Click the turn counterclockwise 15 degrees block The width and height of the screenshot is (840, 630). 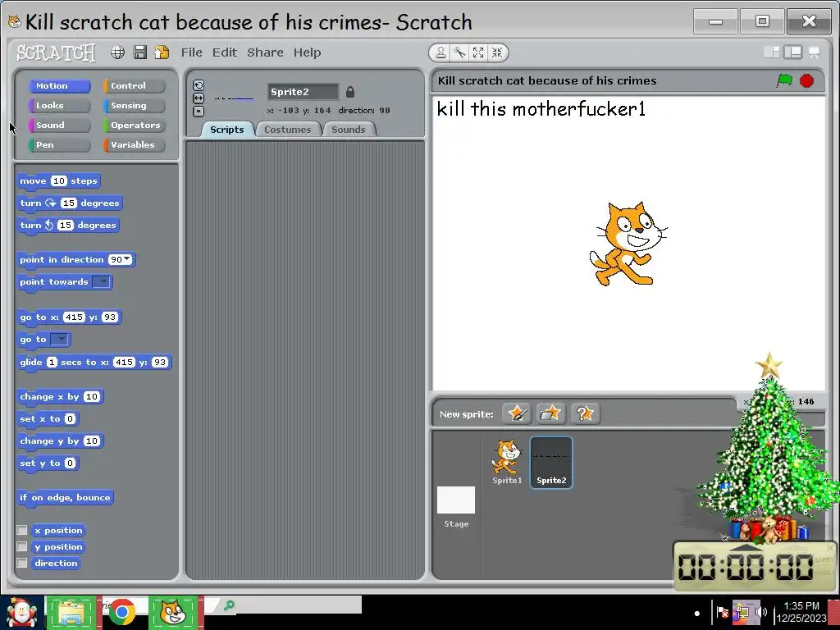point(68,225)
